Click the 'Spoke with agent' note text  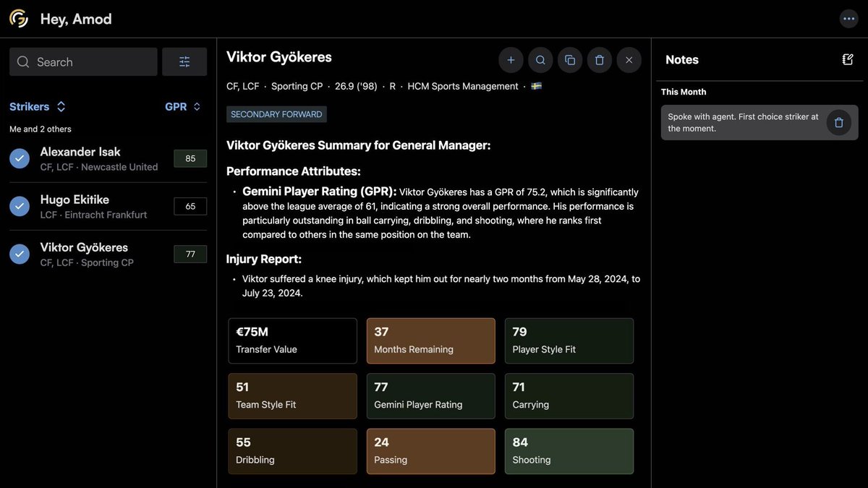pyautogui.click(x=743, y=122)
